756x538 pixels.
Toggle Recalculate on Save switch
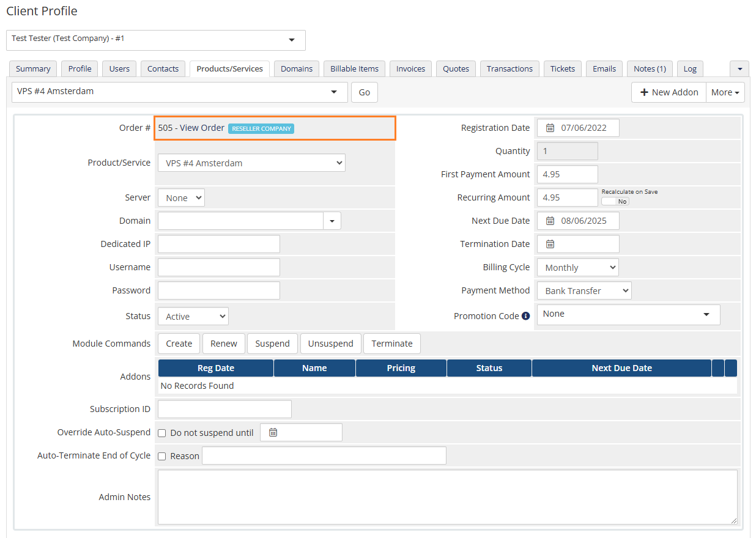(615, 201)
